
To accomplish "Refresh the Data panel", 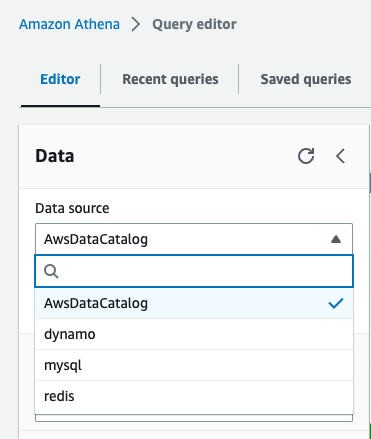I will pos(306,156).
